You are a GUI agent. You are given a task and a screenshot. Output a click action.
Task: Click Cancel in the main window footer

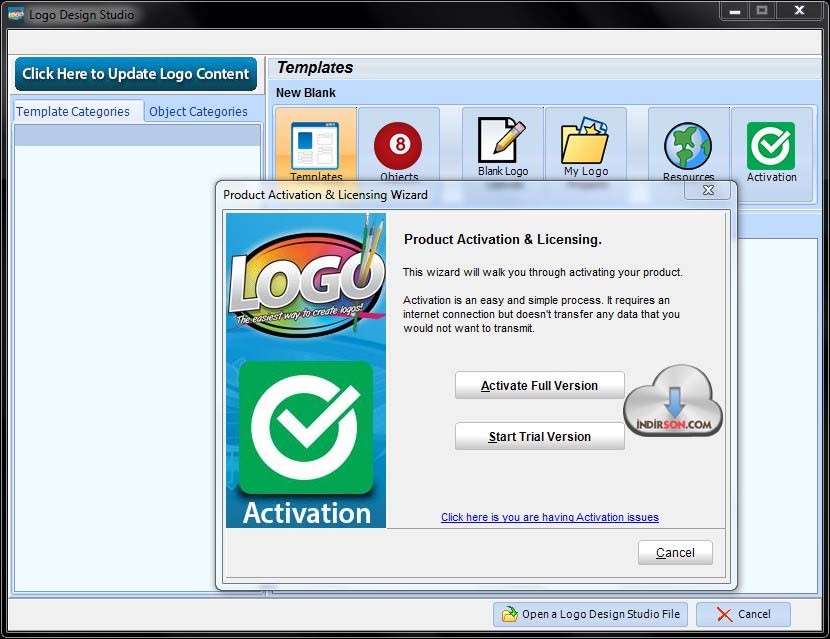(x=743, y=614)
